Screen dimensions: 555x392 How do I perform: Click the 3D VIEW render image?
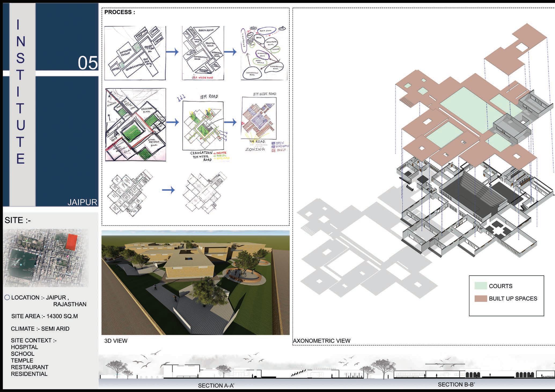pyautogui.click(x=195, y=282)
